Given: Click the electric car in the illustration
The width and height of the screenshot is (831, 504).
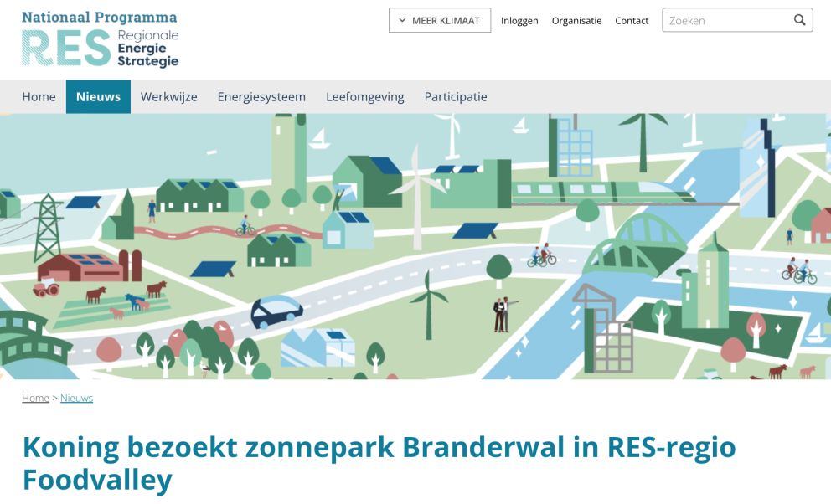Looking at the screenshot, I should (276, 312).
